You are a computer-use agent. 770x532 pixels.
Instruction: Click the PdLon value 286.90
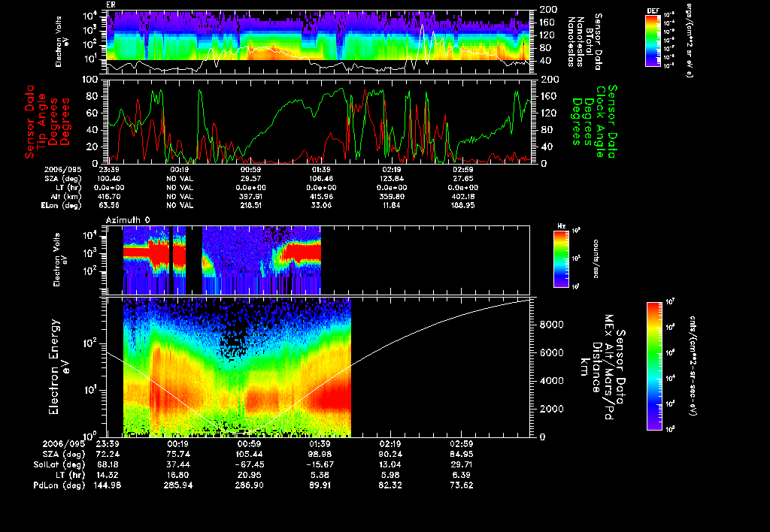point(249,485)
